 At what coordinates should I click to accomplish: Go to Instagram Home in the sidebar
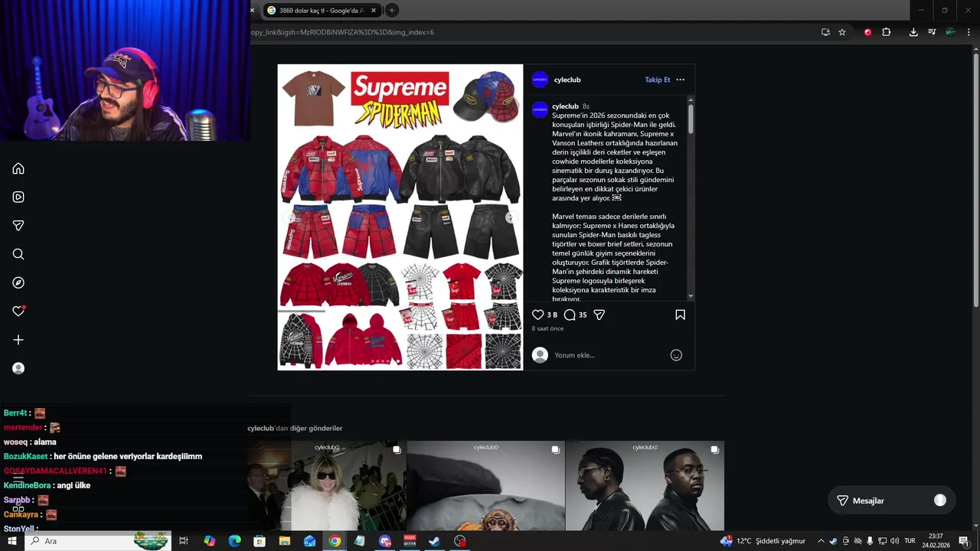coord(18,168)
